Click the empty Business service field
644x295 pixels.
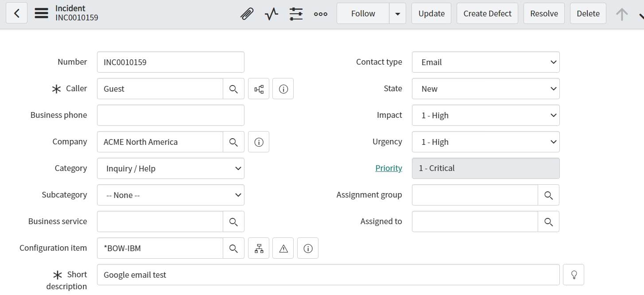(x=160, y=221)
